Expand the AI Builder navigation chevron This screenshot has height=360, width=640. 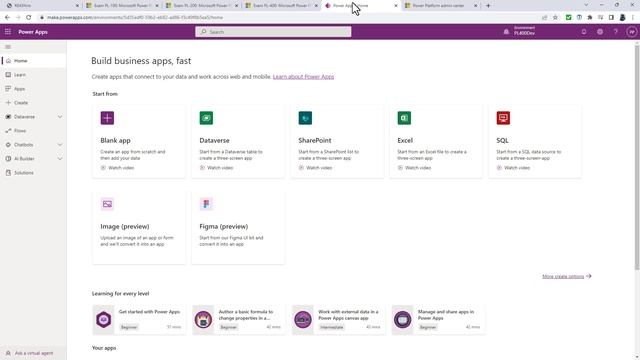(60, 159)
